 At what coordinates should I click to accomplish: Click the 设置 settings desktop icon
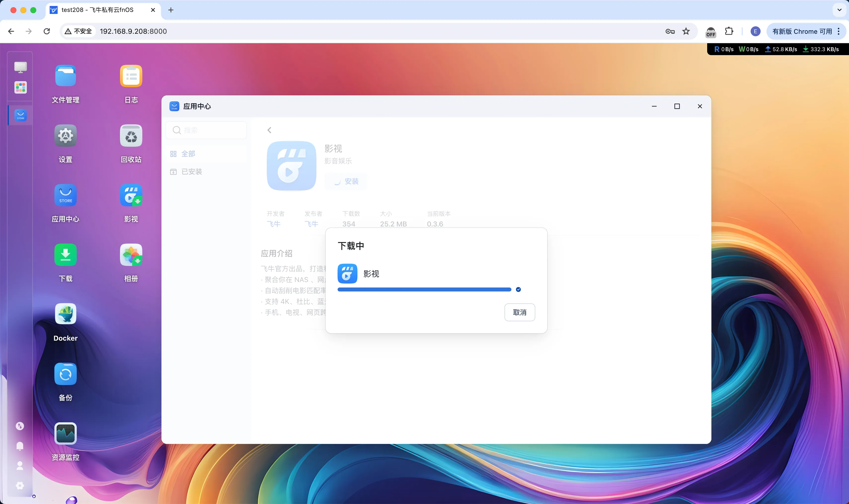(65, 136)
